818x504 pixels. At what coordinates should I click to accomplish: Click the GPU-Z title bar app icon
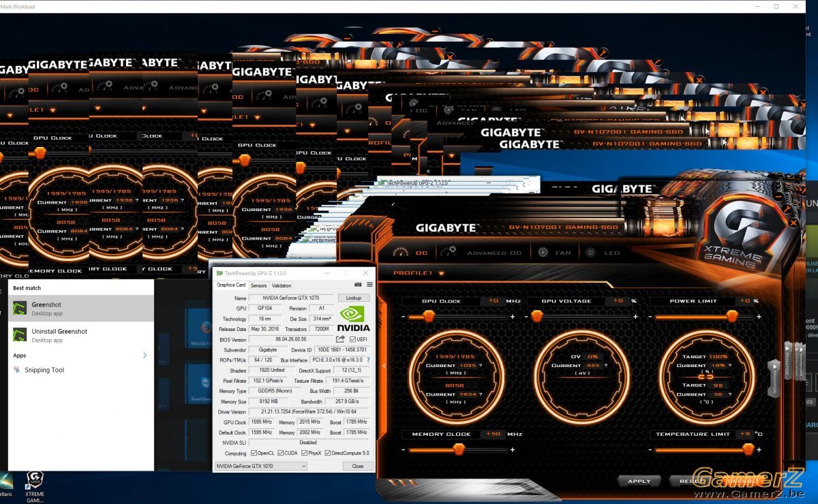219,273
